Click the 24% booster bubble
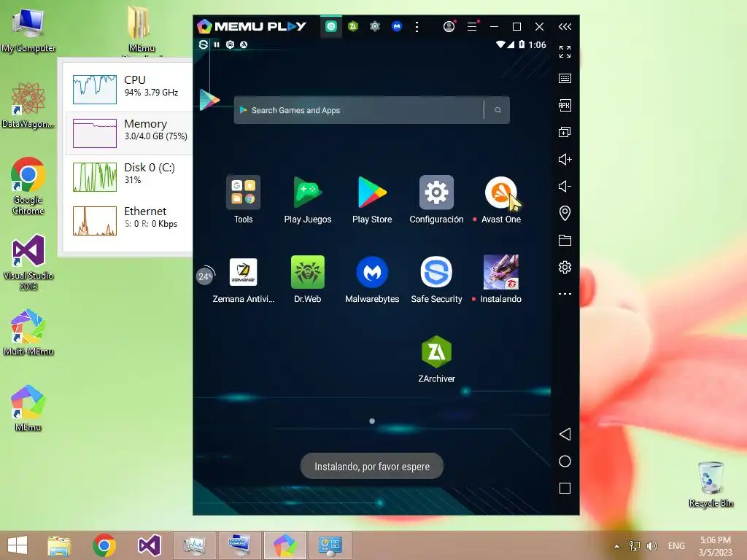The image size is (747, 560). [205, 276]
